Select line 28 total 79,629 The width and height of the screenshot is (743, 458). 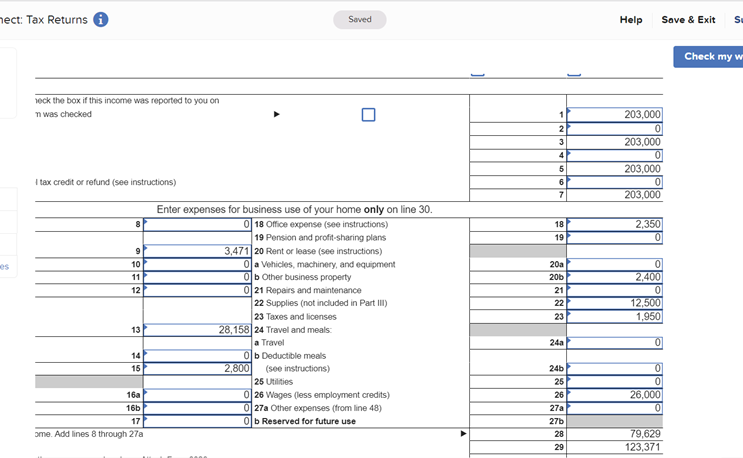[645, 434]
